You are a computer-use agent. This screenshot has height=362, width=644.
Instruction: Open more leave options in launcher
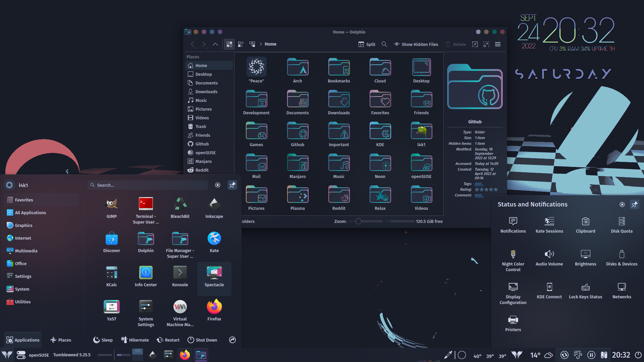232,340
